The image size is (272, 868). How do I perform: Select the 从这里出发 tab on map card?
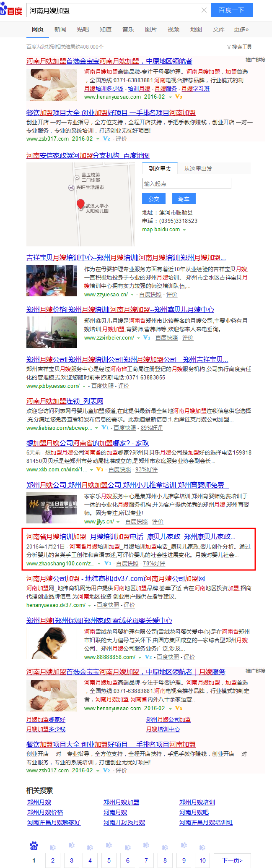point(198,169)
